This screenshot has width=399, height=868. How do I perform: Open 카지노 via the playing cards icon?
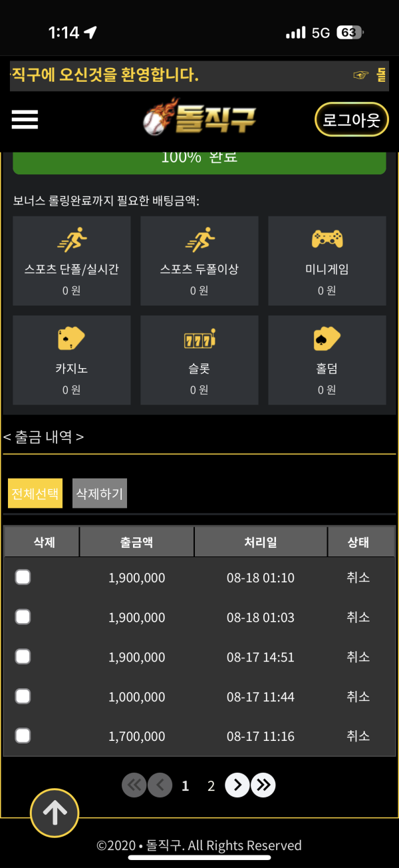71,339
